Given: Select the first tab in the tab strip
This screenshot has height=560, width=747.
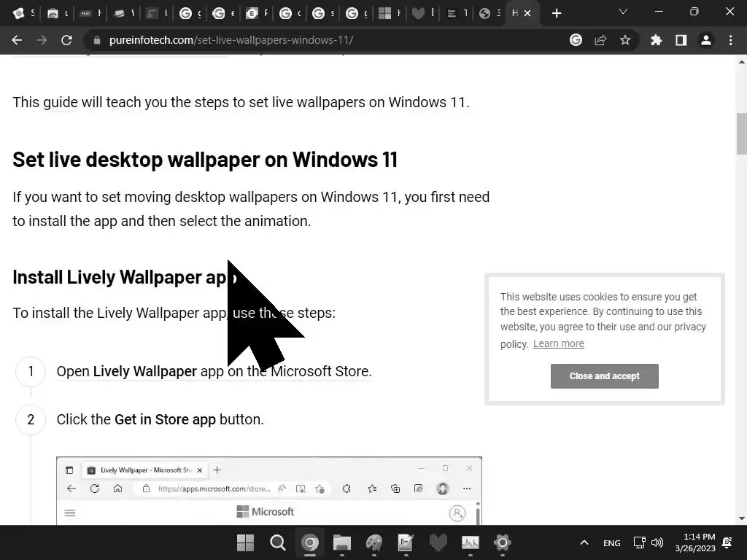Looking at the screenshot, I should click(x=24, y=13).
